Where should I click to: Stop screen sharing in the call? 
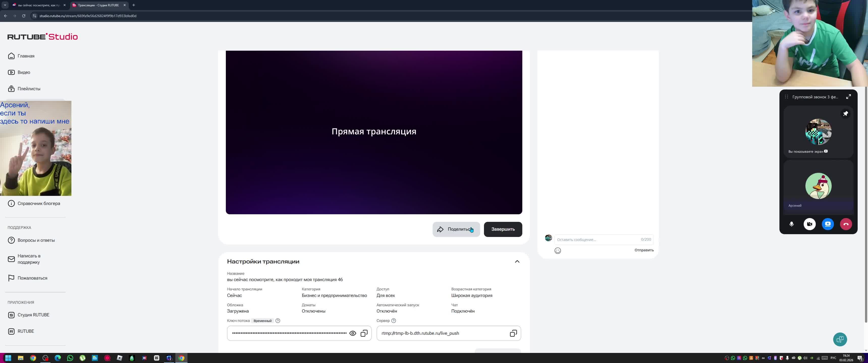pyautogui.click(x=828, y=224)
